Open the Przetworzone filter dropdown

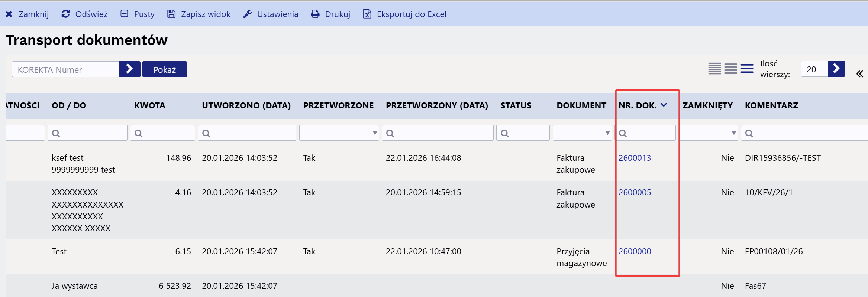coord(339,133)
